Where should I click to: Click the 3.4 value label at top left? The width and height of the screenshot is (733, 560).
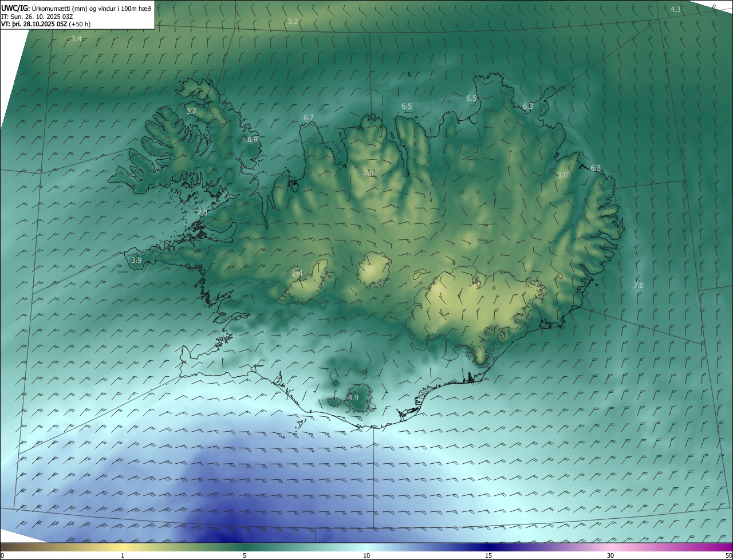(x=76, y=38)
